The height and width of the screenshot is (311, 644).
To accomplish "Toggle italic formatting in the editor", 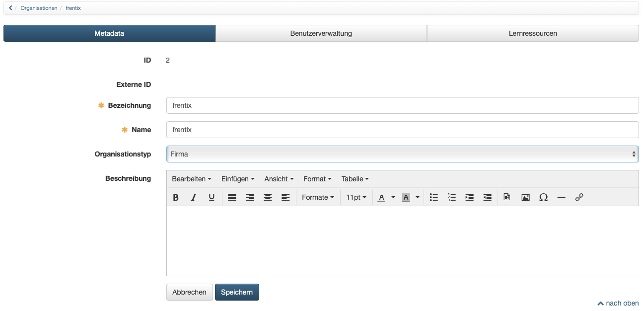I will pyautogui.click(x=194, y=197).
